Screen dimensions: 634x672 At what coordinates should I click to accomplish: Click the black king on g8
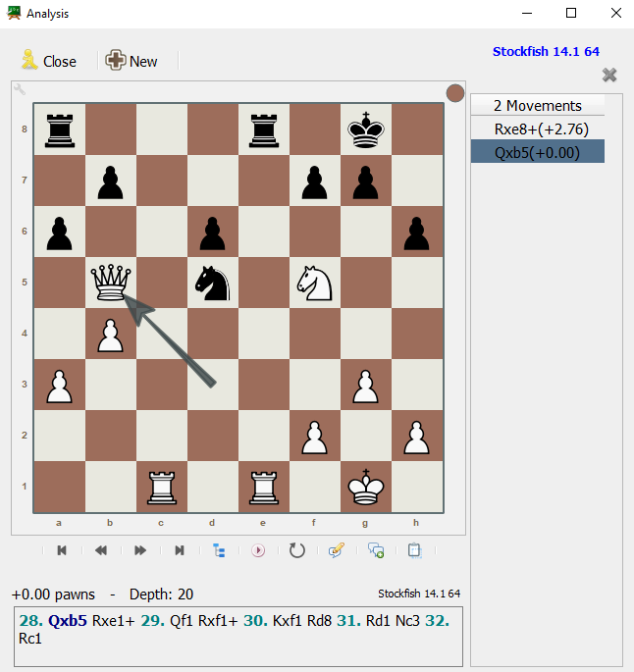(x=366, y=129)
